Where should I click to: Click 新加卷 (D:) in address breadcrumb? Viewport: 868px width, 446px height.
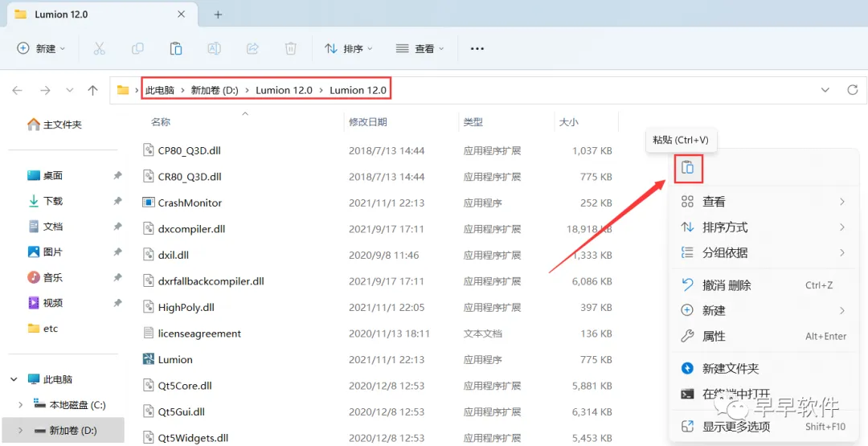point(215,90)
